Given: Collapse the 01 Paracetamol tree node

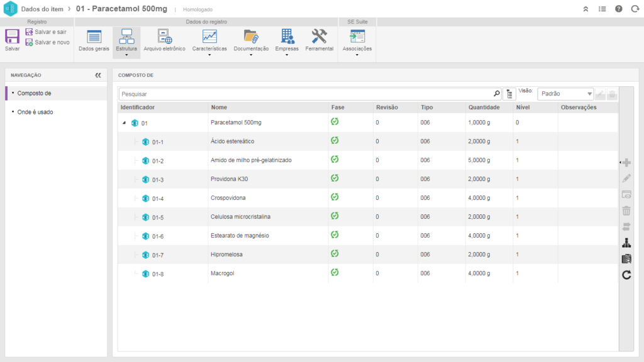Looking at the screenshot, I should [124, 123].
